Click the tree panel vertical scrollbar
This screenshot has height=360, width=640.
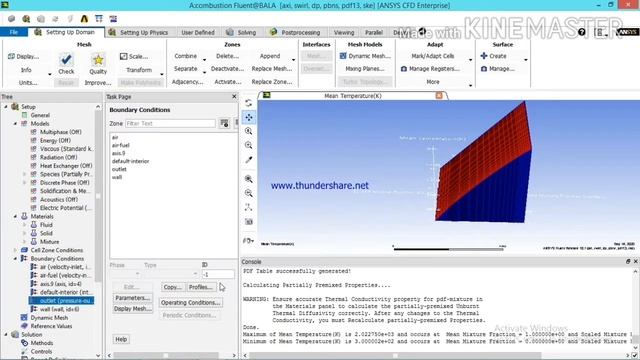point(98,196)
